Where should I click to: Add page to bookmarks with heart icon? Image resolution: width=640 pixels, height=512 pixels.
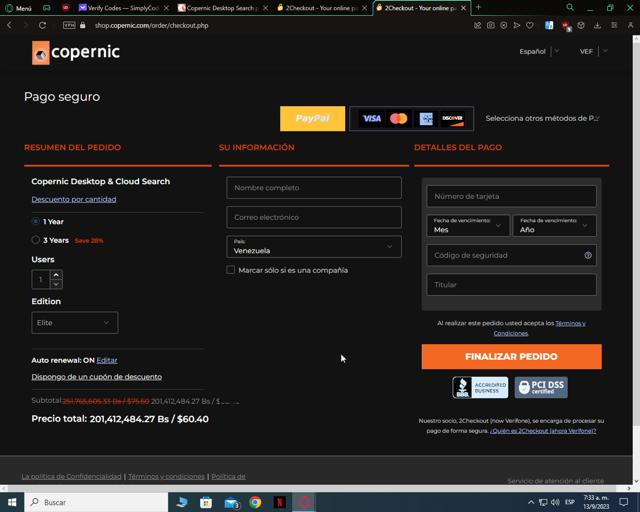point(530,25)
